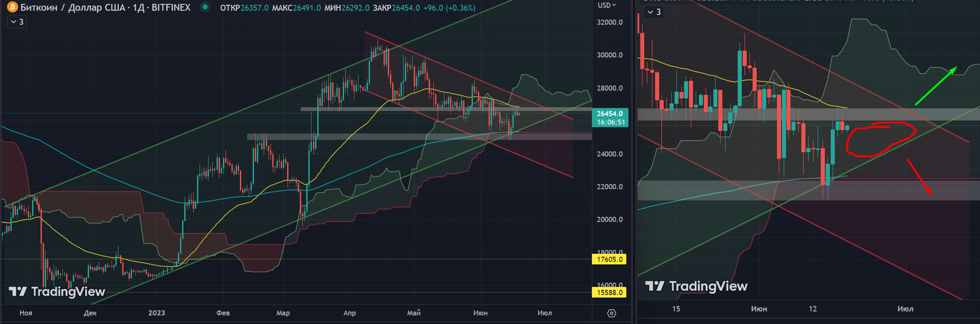Click the ОТКР 26357.0 open value

tap(244, 8)
